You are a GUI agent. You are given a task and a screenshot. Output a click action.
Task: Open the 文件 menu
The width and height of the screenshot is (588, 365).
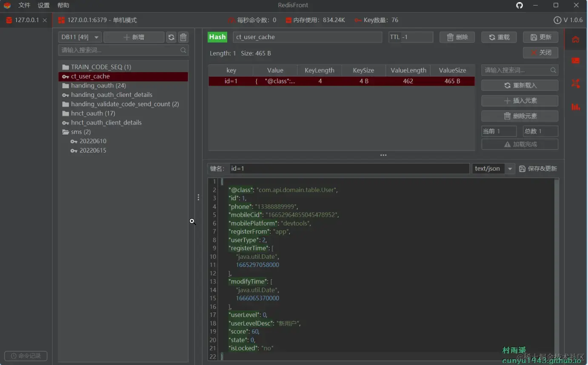pos(24,5)
